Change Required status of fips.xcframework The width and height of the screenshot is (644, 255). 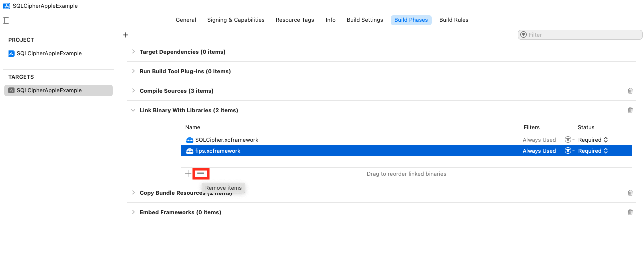point(593,151)
